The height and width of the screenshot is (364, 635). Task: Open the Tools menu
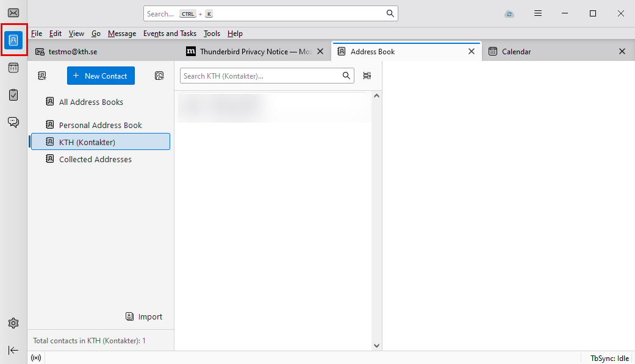(212, 34)
